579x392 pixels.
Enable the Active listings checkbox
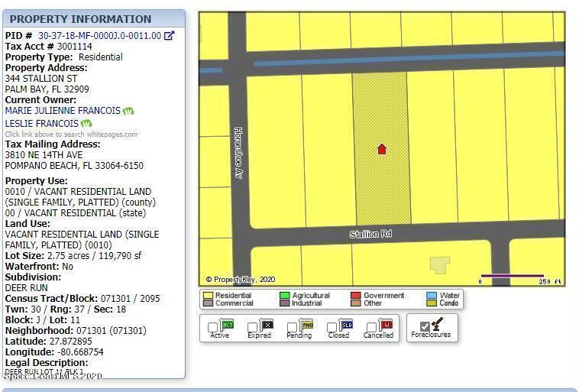click(x=213, y=327)
